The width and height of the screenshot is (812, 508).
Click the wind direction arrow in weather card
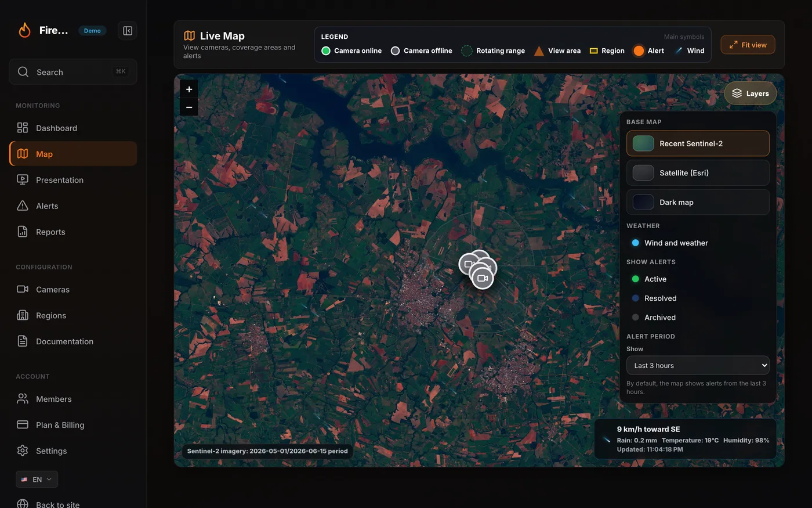(606, 439)
